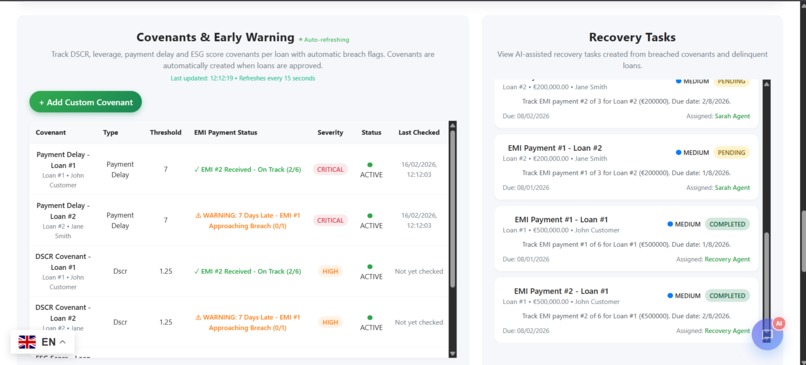Click the Severity column header
Screen dimensions: 806x365
(331, 132)
